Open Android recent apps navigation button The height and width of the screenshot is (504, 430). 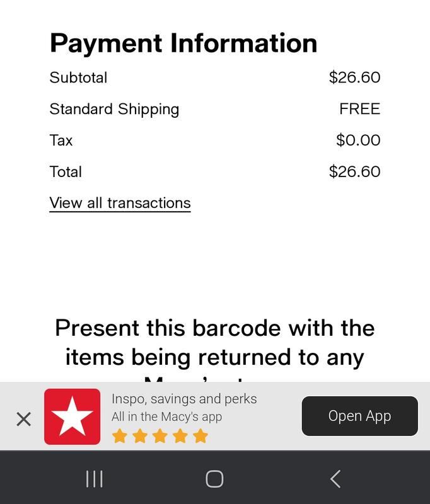pyautogui.click(x=94, y=479)
